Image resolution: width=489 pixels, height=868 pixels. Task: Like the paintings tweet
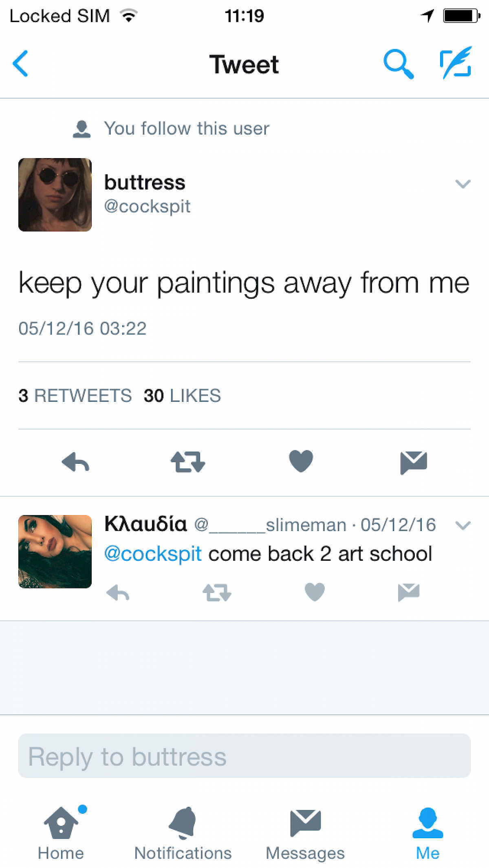[301, 461]
